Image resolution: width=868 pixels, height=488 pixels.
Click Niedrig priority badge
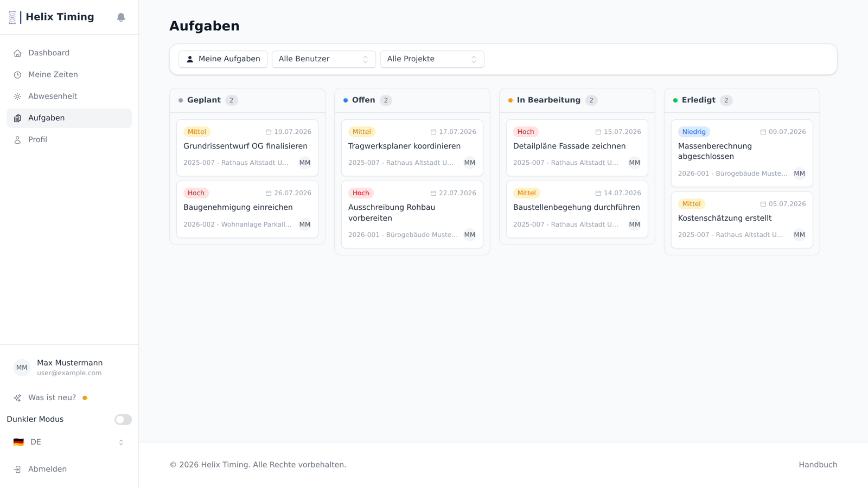694,132
